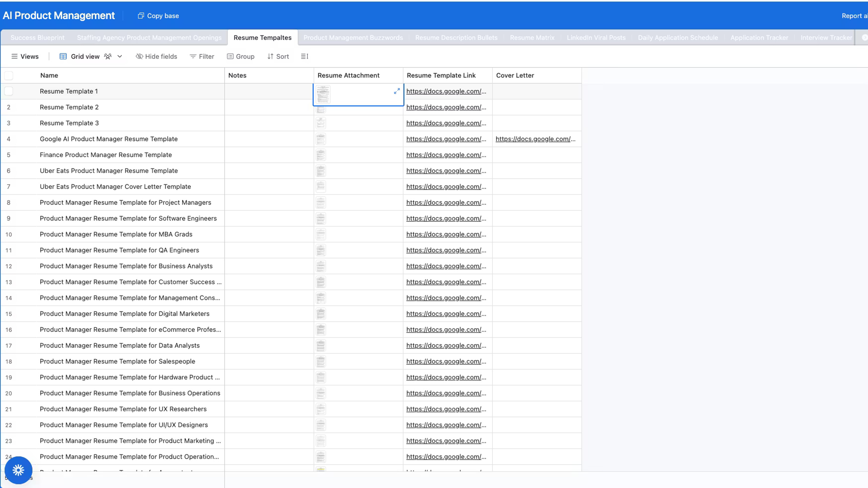Open the Salespeople template docs link
The width and height of the screenshot is (868, 488).
[x=446, y=361]
